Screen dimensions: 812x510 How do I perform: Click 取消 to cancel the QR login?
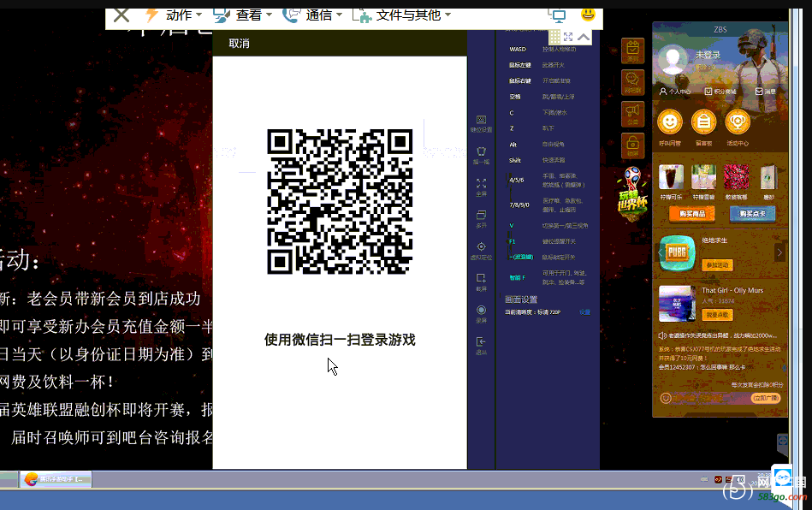(239, 44)
